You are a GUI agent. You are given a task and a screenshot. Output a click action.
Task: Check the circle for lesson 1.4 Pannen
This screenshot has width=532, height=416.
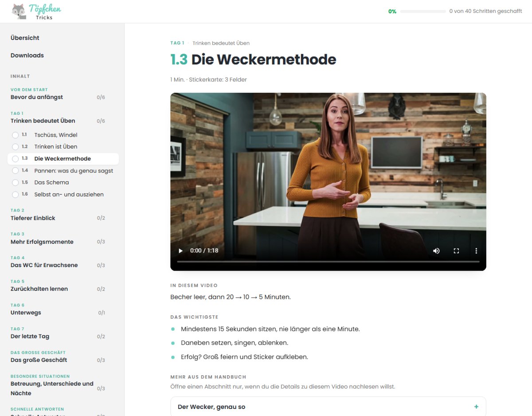[16, 171]
